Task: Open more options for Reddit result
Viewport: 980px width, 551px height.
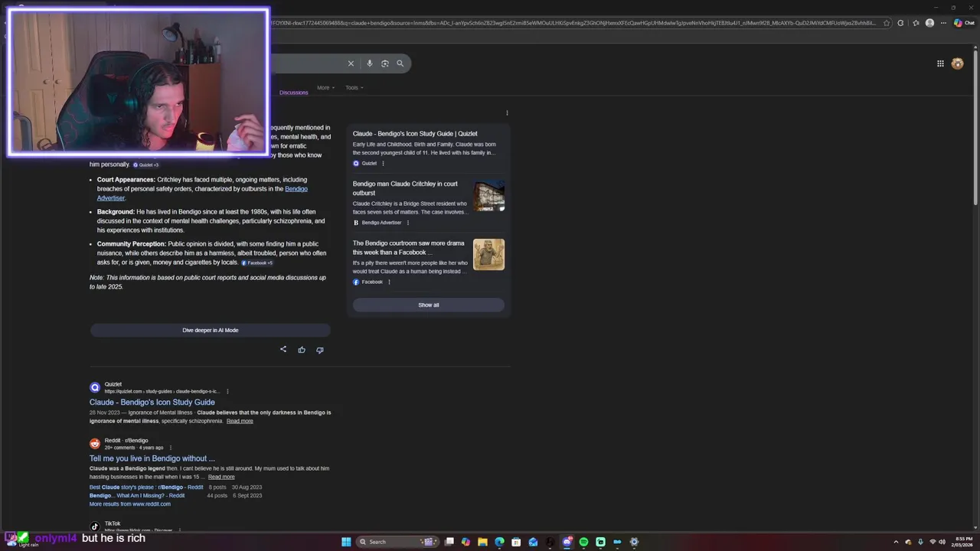Action: tap(170, 448)
